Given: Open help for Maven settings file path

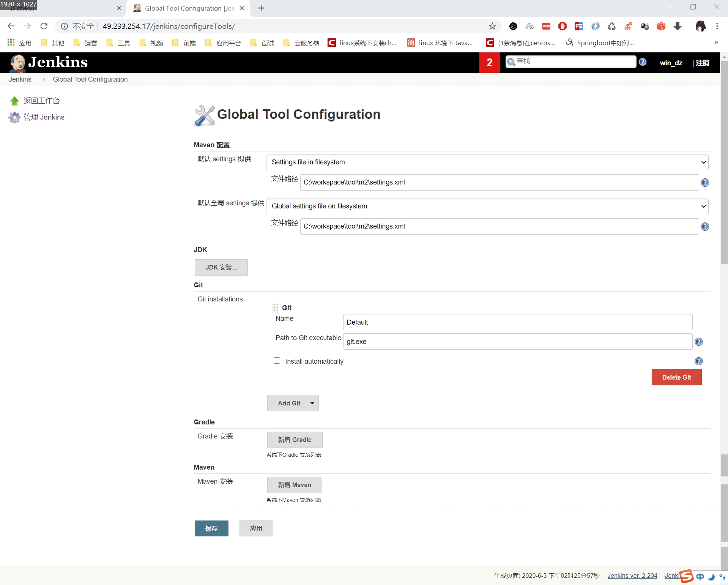Looking at the screenshot, I should 705,183.
